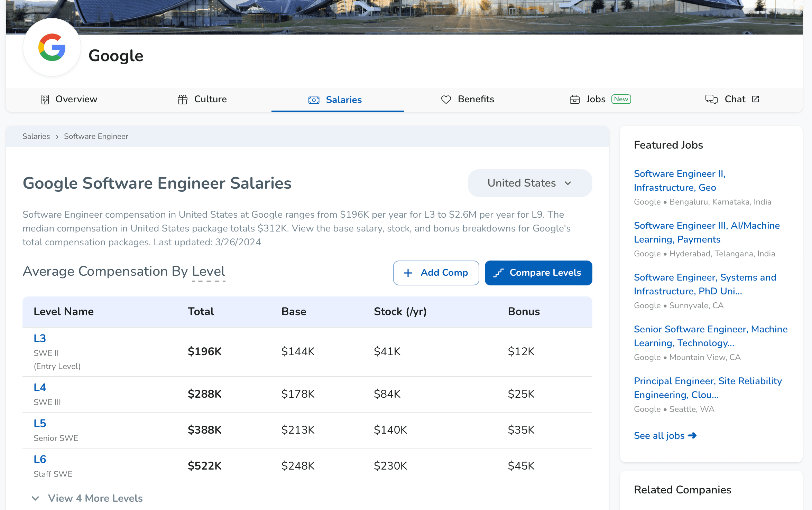
Task: Click the Chat speech bubbles icon
Action: tap(711, 100)
